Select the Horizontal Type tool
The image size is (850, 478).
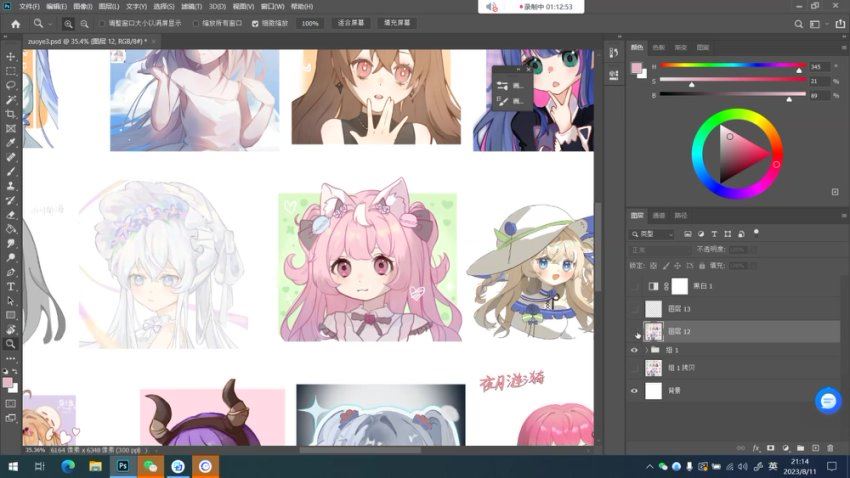tap(10, 286)
